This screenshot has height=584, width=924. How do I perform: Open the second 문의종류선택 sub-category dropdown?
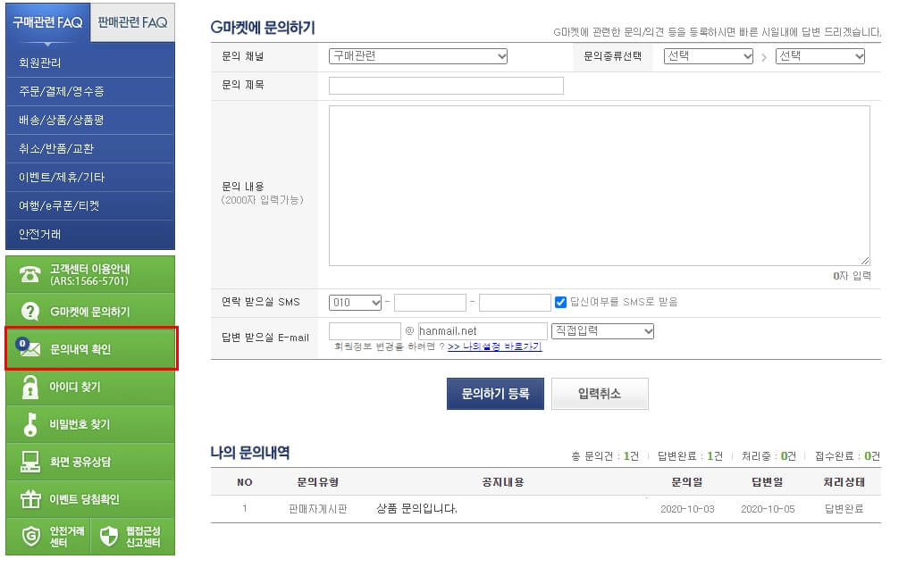click(819, 56)
